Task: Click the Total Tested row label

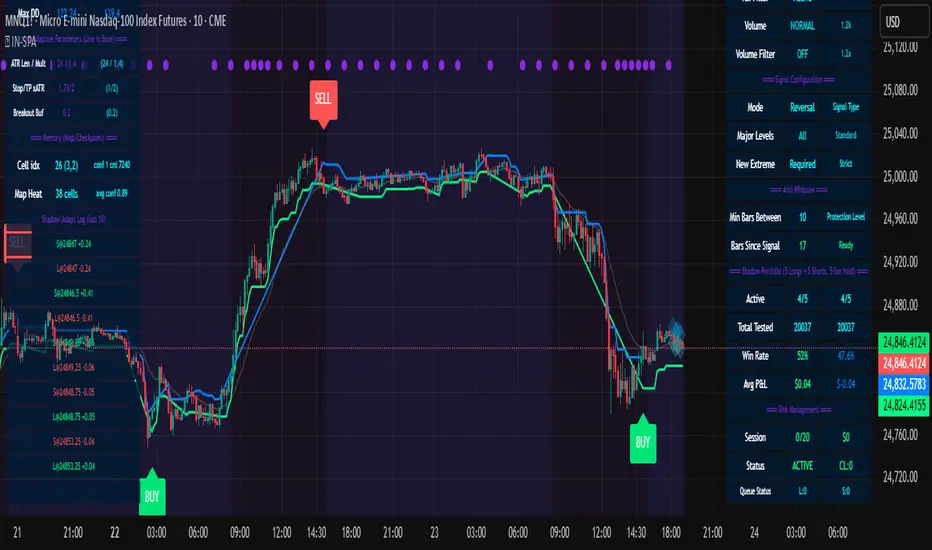Action: tap(755, 328)
